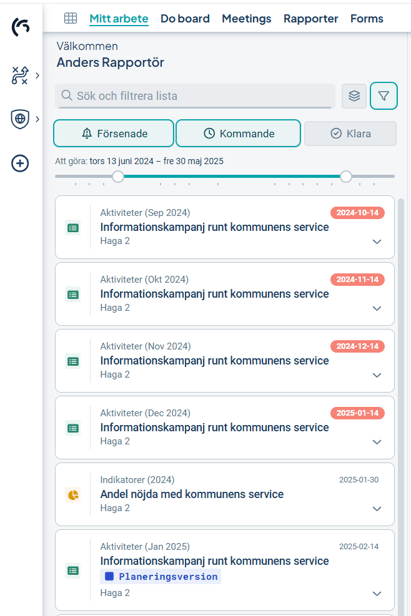Expand the Aktiviteter (Jan 2025) item chevron

point(377,594)
